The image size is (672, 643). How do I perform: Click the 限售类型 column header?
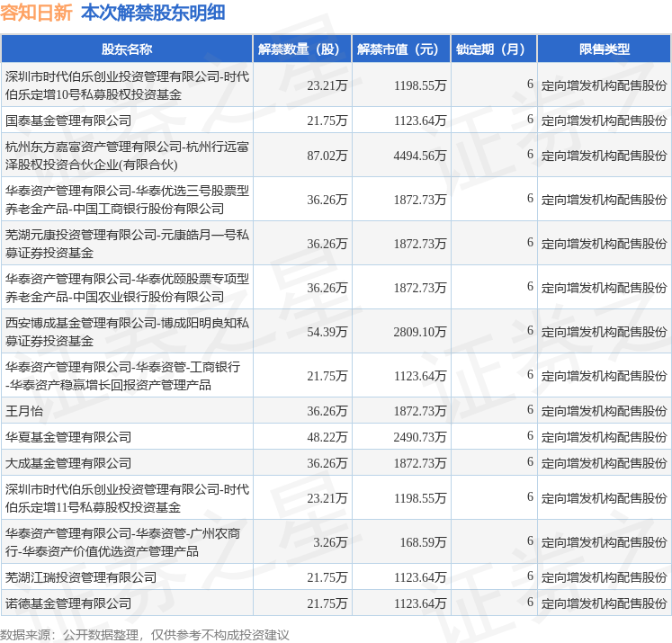(x=604, y=49)
